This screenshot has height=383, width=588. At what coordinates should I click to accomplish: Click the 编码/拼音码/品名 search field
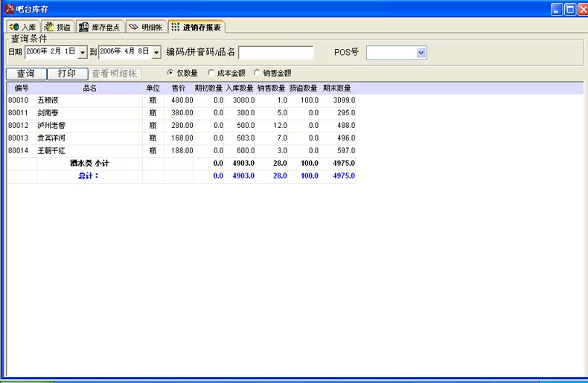[275, 52]
